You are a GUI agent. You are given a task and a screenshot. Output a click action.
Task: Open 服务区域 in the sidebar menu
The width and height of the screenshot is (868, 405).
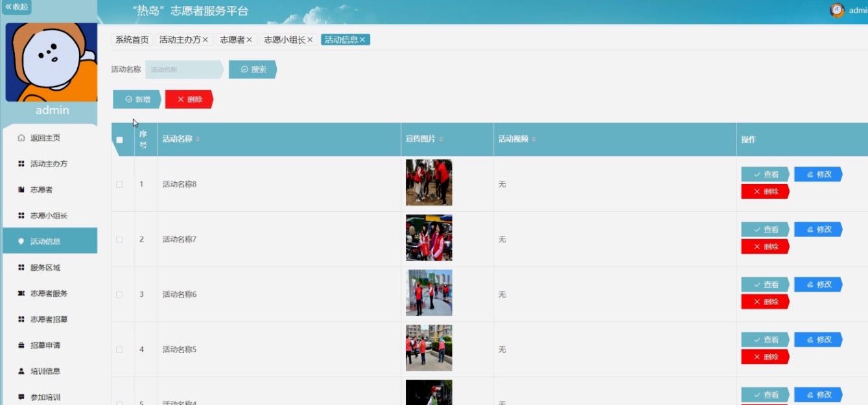click(50, 268)
